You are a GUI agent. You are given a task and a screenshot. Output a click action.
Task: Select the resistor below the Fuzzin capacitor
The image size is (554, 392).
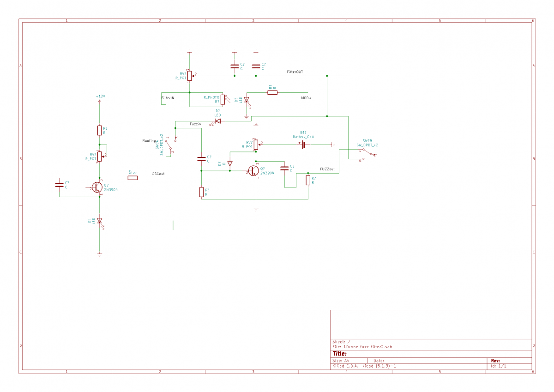pos(201,192)
